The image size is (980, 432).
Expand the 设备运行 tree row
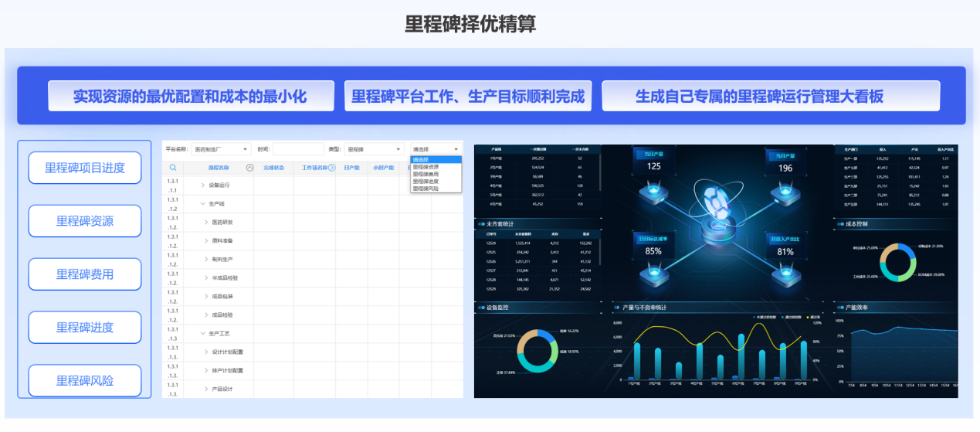(203, 185)
